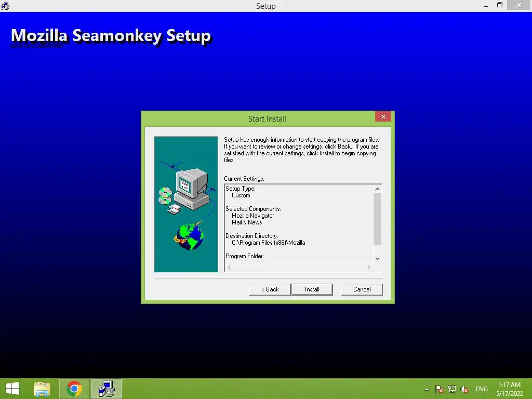Click the 'Destination Directory:' label
The width and height of the screenshot is (532, 399).
click(252, 236)
